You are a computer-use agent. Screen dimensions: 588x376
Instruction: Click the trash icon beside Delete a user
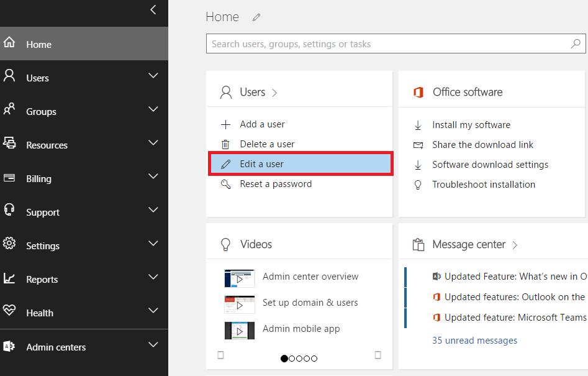point(225,144)
